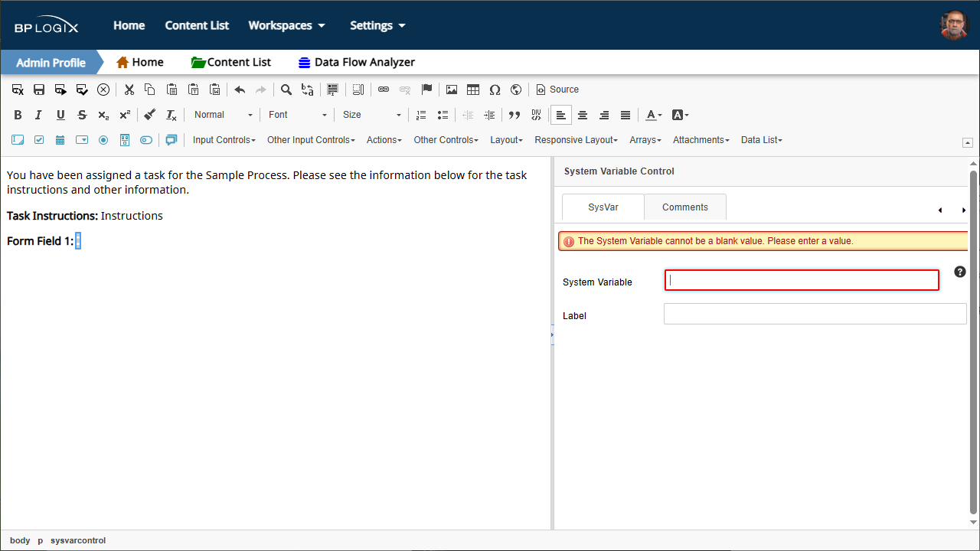Open the Content List link with folder icon
This screenshot has height=551, width=980.
click(x=231, y=63)
